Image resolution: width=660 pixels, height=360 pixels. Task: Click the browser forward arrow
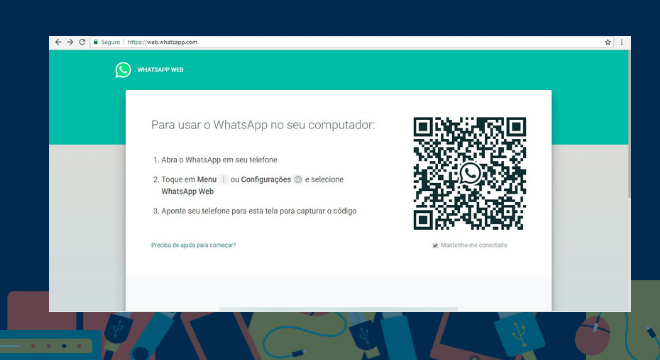click(70, 42)
